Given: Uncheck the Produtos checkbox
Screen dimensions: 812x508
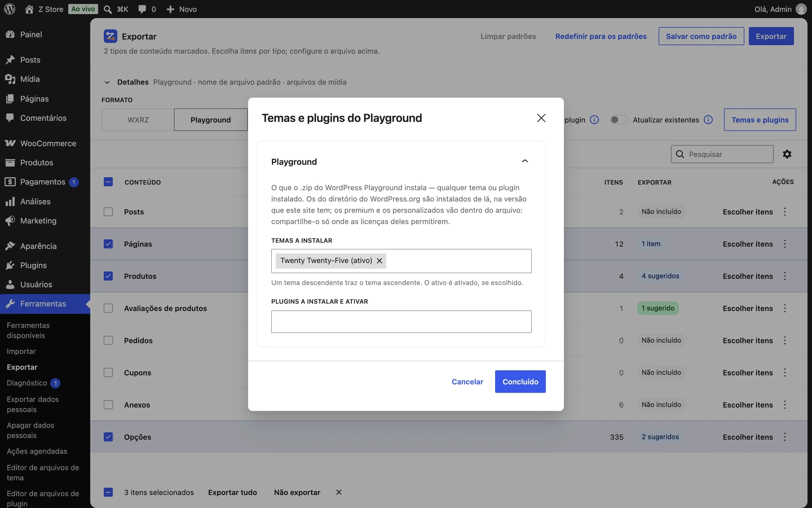Looking at the screenshot, I should tap(108, 276).
